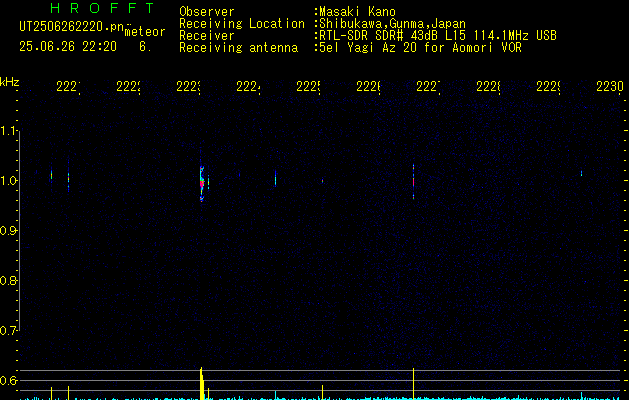Click the 2221 time axis label
The height and width of the screenshot is (400, 629).
coord(69,86)
